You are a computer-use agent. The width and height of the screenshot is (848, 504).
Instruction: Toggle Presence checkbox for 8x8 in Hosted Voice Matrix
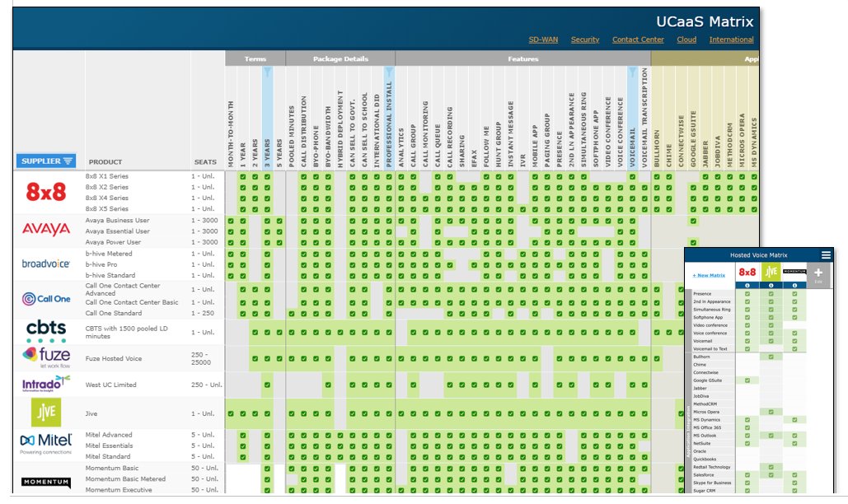click(747, 294)
